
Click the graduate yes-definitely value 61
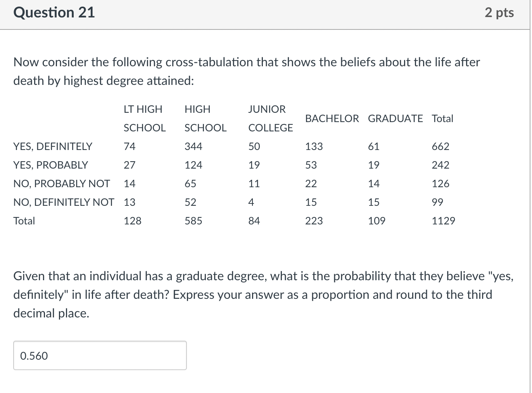[x=374, y=147]
